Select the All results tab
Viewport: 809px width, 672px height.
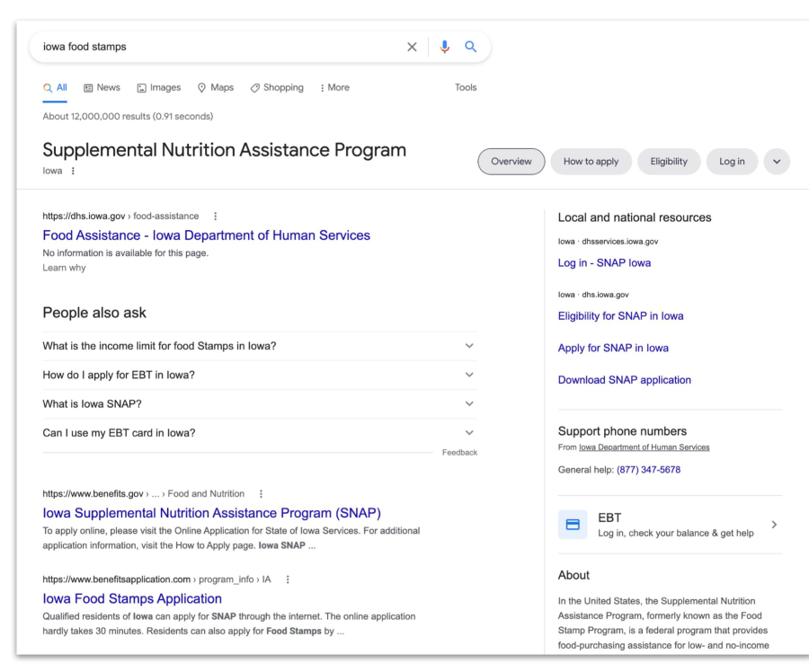tap(55, 88)
